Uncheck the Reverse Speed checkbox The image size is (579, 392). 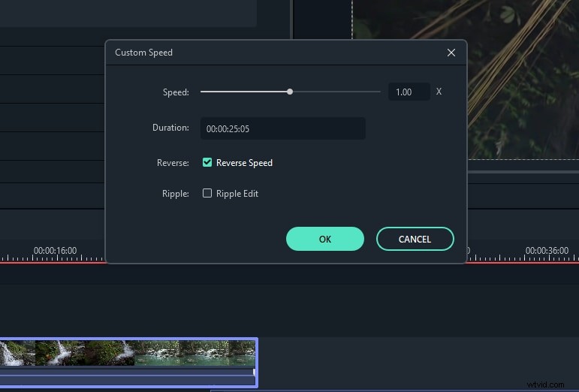click(207, 162)
